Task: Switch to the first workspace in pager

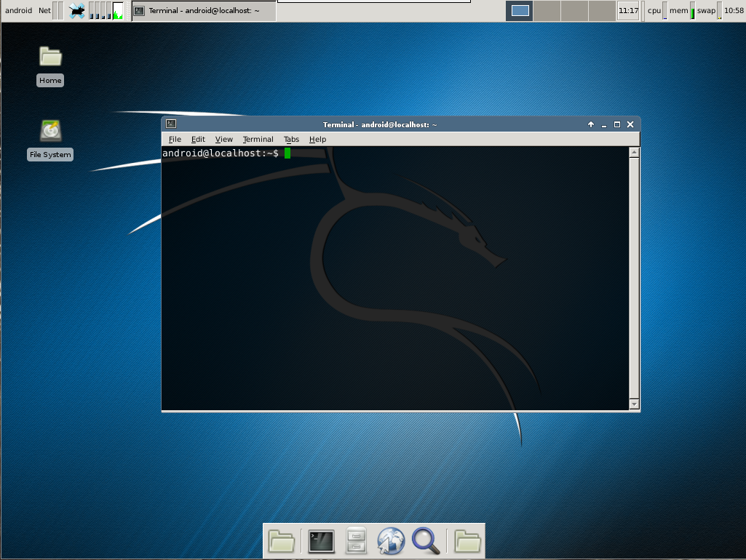Action: coord(520,10)
